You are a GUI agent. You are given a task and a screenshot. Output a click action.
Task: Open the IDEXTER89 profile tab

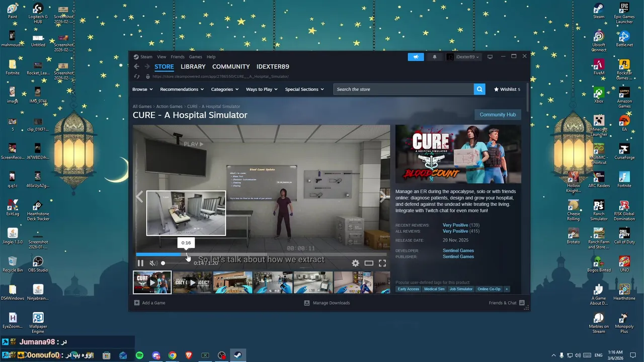coord(273,66)
